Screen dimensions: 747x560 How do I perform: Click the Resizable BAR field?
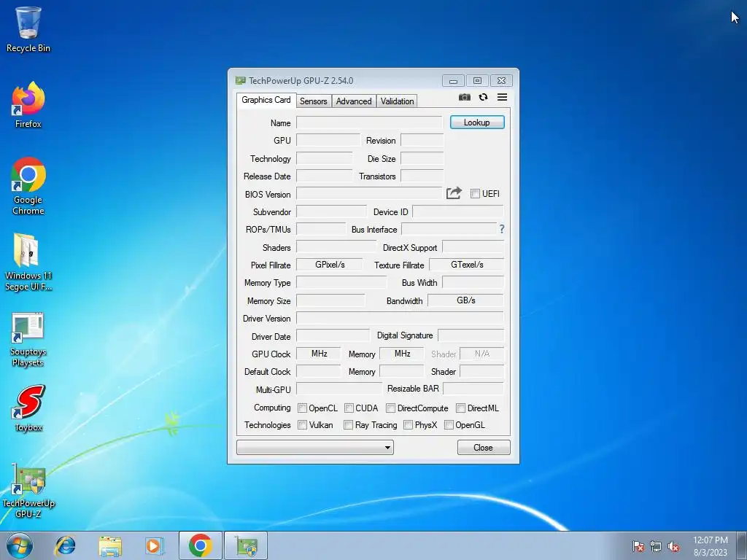473,389
